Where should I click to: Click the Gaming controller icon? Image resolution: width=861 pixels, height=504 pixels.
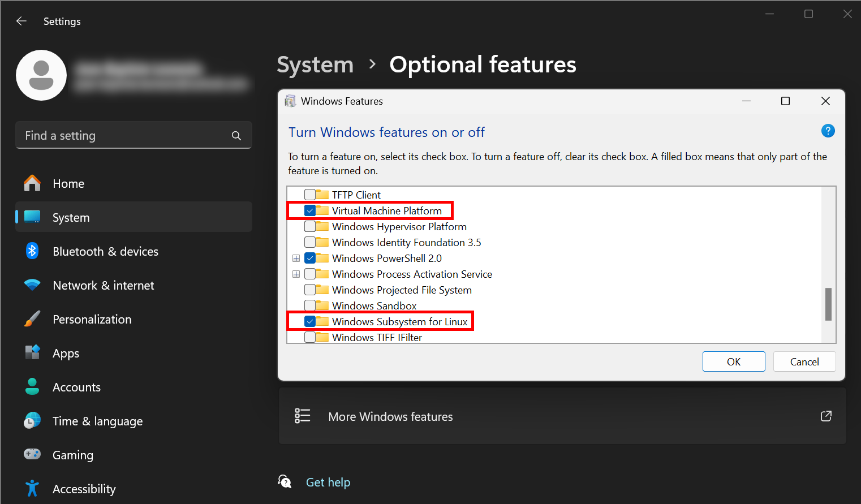(32, 454)
